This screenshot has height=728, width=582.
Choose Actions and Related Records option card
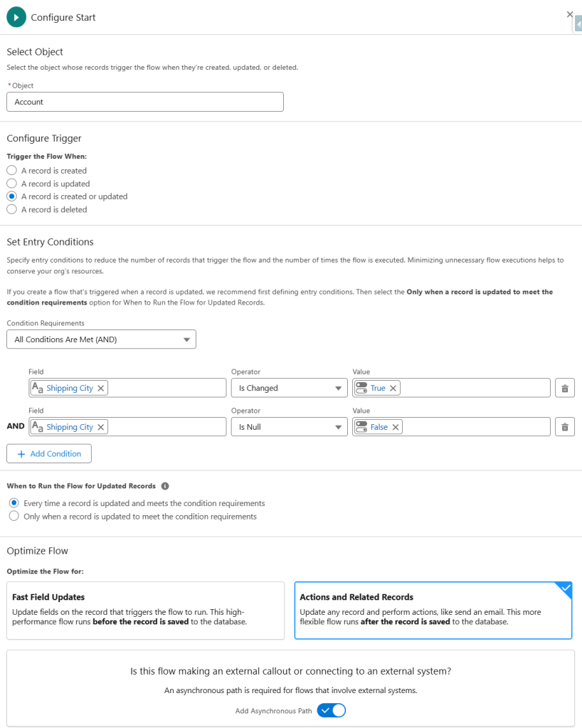pyautogui.click(x=433, y=610)
